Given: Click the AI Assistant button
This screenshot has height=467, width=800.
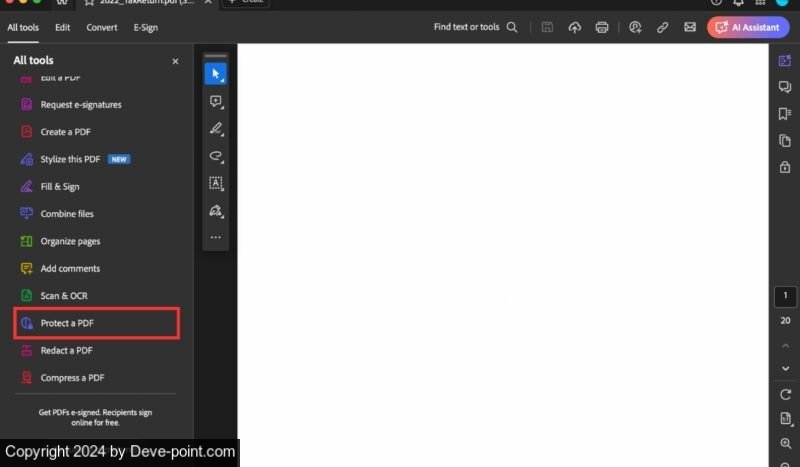Looking at the screenshot, I should 747,27.
